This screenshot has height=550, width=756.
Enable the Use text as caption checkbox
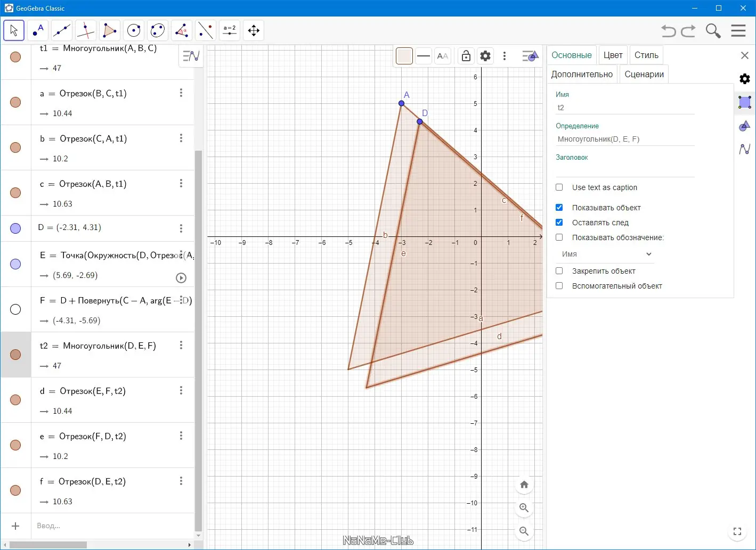click(559, 187)
